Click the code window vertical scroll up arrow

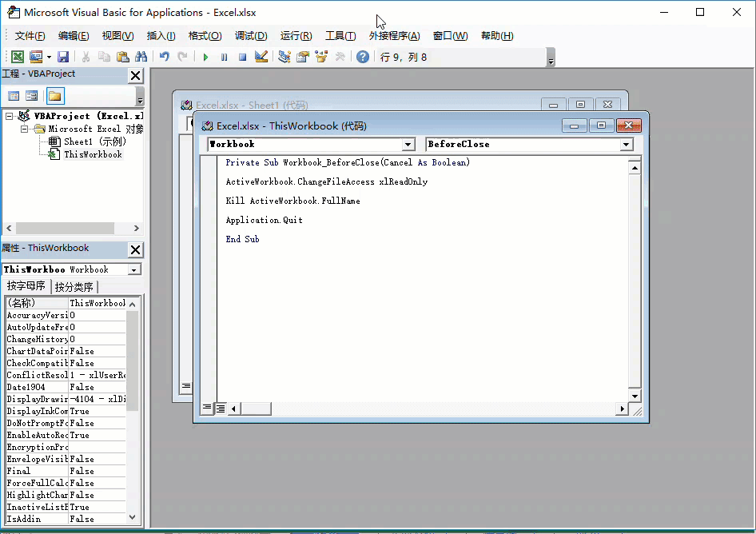635,168
